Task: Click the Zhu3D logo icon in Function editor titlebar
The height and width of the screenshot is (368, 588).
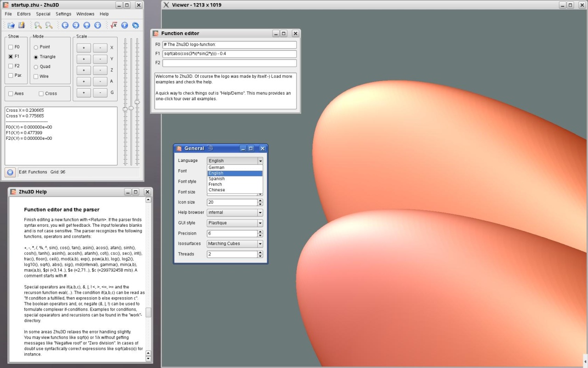Action: tap(156, 34)
